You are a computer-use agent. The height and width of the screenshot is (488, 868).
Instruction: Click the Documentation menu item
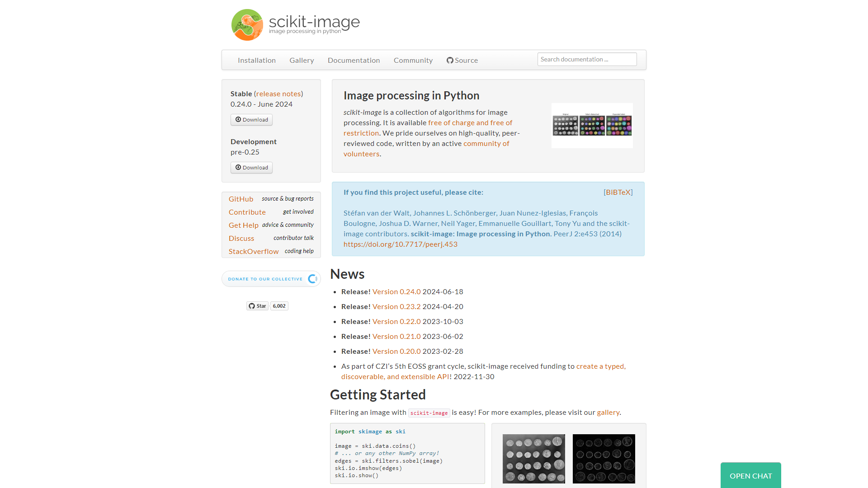[354, 60]
